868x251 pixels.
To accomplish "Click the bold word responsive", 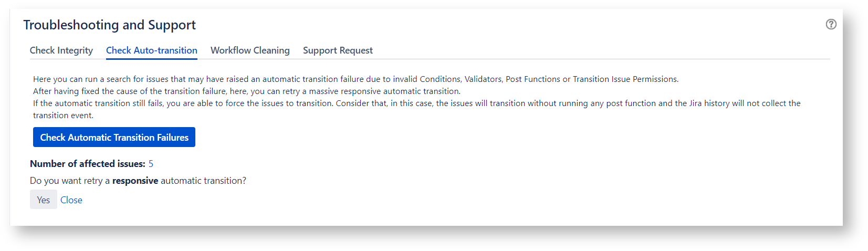I will tap(135, 181).
